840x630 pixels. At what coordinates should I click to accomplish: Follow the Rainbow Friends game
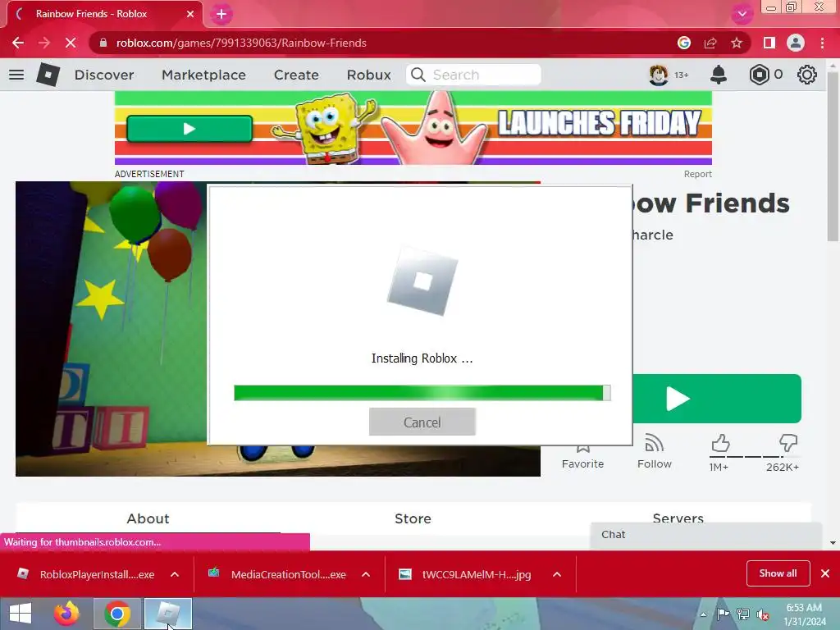[x=654, y=451]
